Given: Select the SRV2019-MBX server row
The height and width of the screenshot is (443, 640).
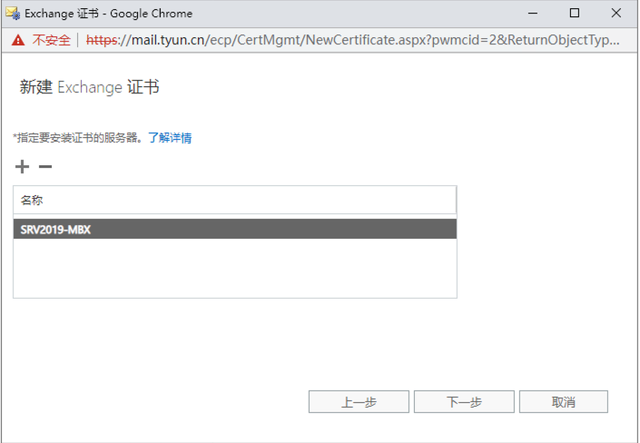Looking at the screenshot, I should pyautogui.click(x=235, y=229).
